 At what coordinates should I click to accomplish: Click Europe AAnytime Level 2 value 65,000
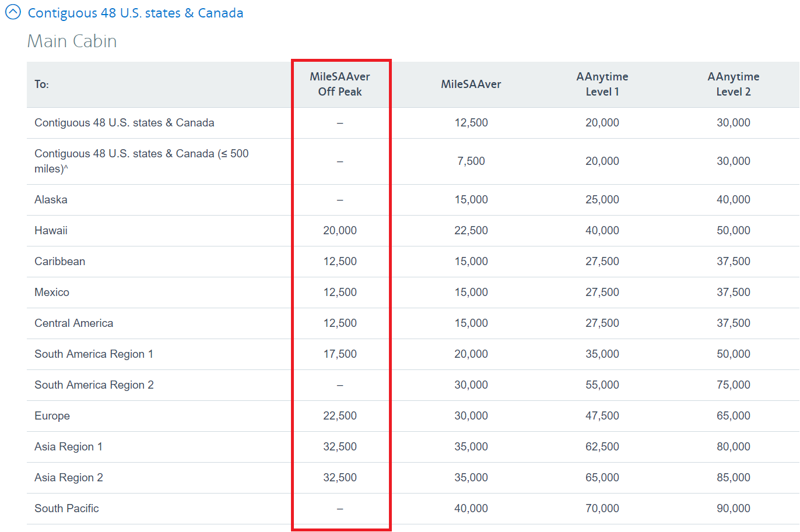[734, 416]
